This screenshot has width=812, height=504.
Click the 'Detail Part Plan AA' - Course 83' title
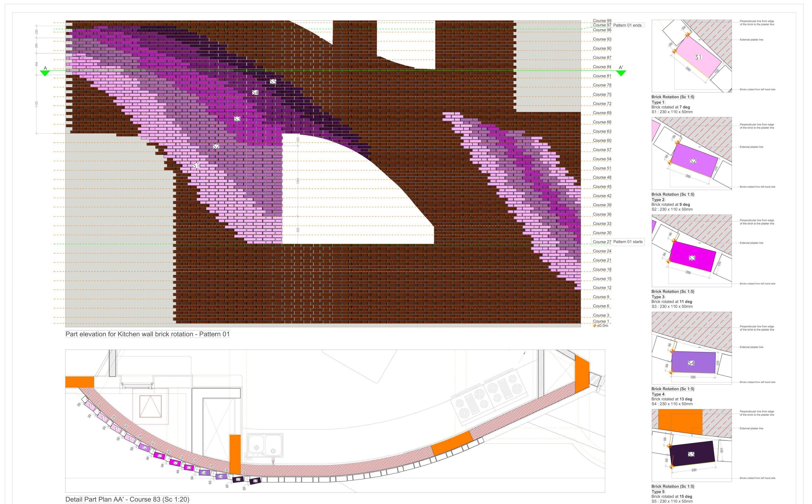(x=127, y=499)
